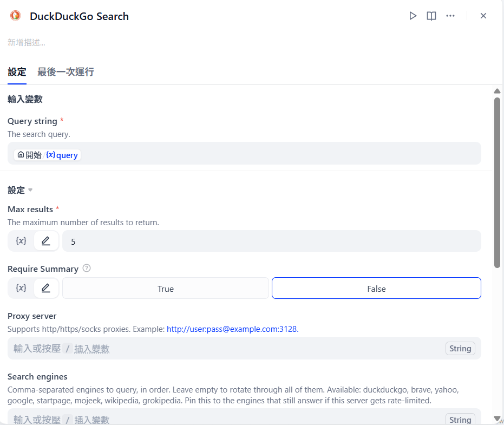Select the 開始 query variable tag
The image size is (504, 425).
(x=47, y=155)
